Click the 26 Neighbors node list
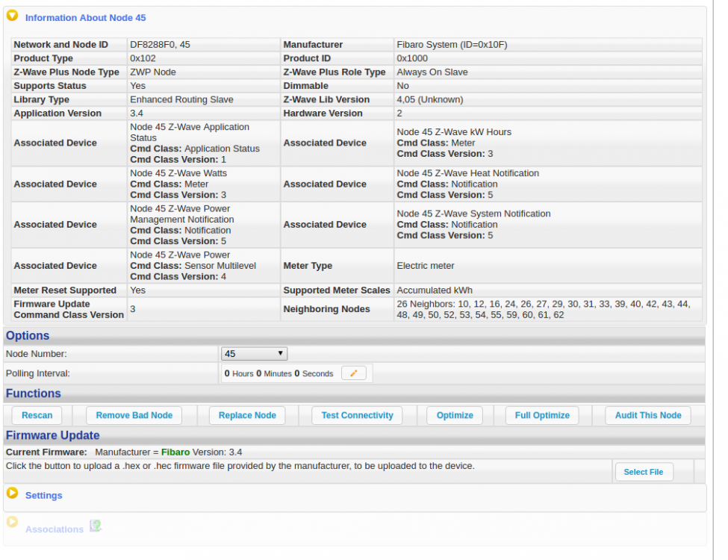Image resolution: width=728 pixels, height=560 pixels. [547, 309]
